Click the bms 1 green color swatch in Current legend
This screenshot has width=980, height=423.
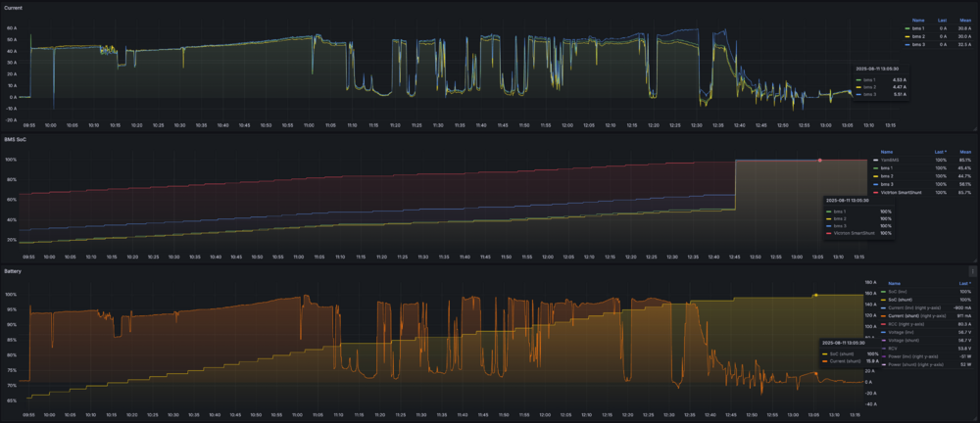point(906,28)
